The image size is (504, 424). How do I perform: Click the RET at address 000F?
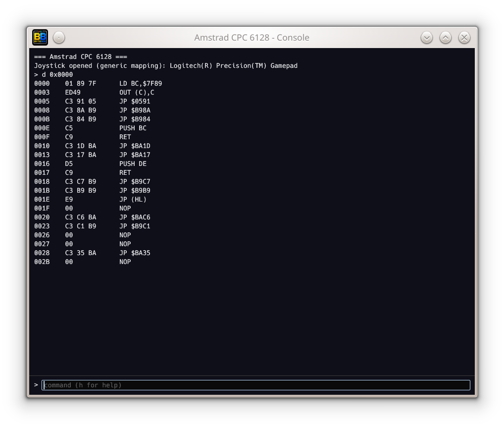[x=125, y=137]
